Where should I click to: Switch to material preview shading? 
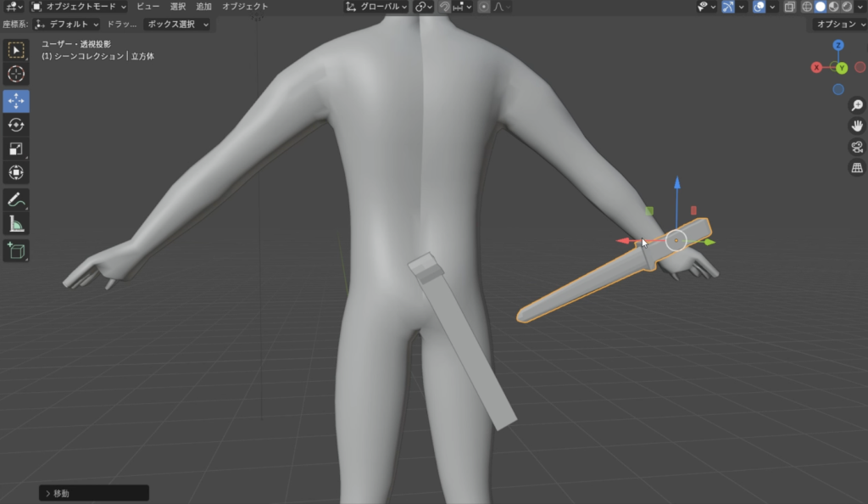[834, 7]
